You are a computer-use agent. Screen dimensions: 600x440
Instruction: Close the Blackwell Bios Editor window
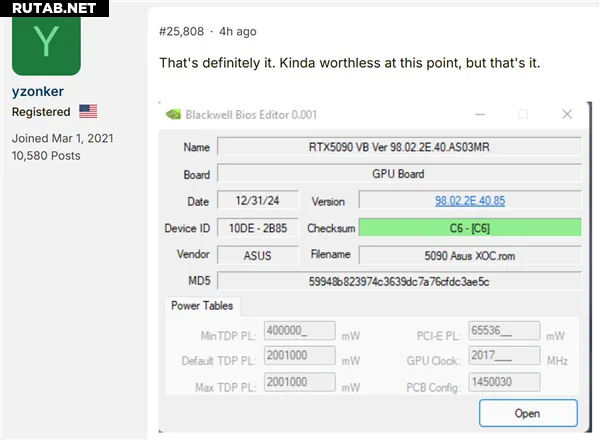(567, 114)
